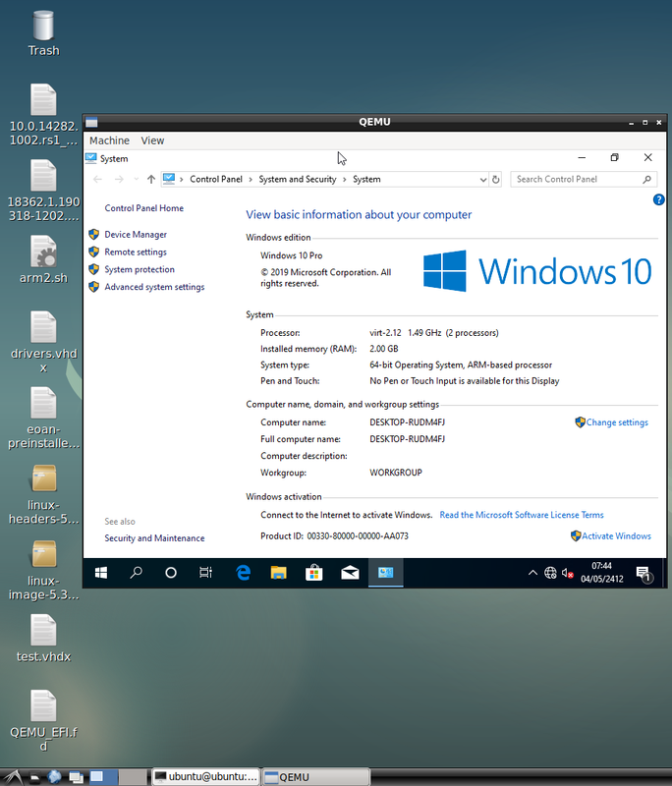672x786 pixels.
Task: Open the QEMU Machine menu
Action: [x=109, y=140]
